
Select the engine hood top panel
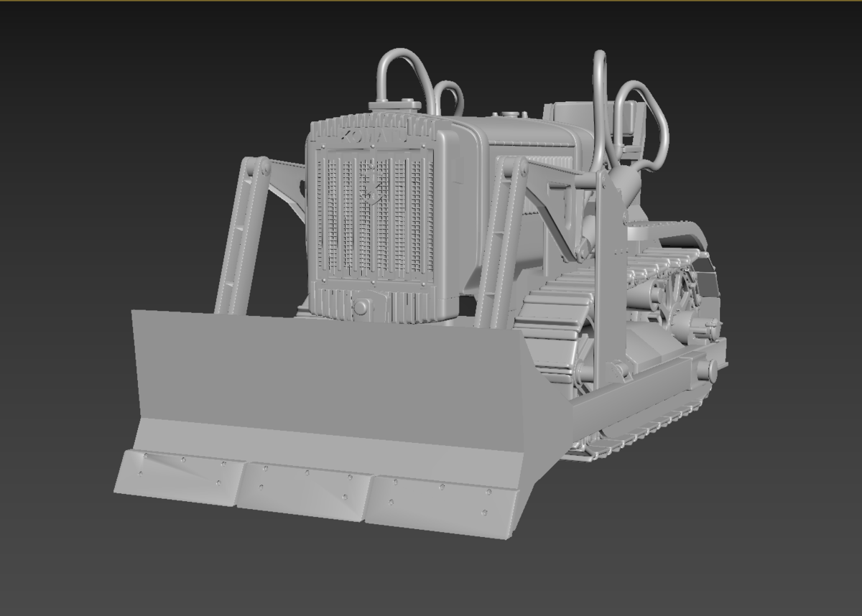point(517,133)
